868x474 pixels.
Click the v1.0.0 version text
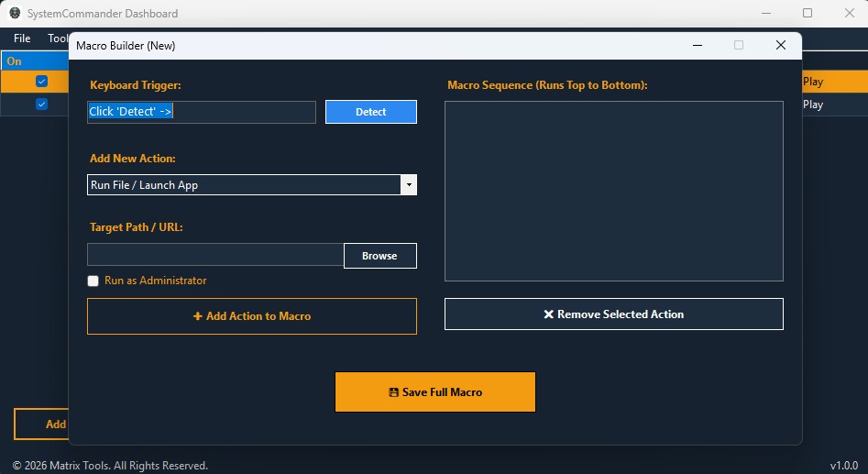pyautogui.click(x=844, y=466)
